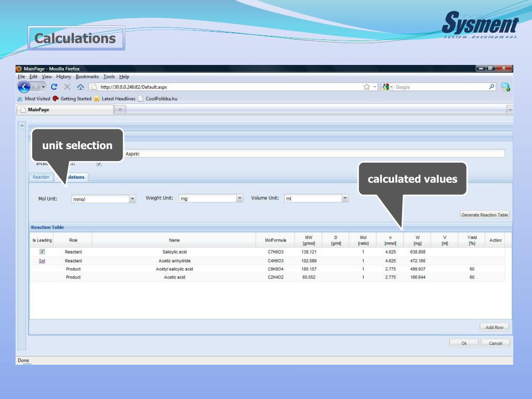Screen dimensions: 532x399
Task: Open the Mol Unit dropdown
Action: click(132, 198)
